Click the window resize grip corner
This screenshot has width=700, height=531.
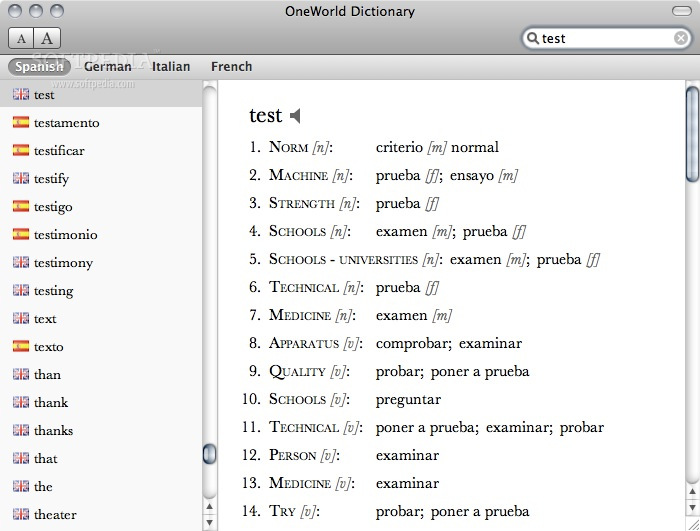(693, 524)
